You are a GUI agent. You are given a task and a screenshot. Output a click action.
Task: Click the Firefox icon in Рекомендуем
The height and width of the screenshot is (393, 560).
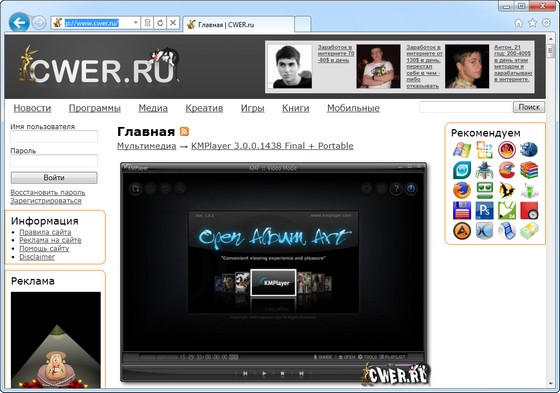(462, 190)
